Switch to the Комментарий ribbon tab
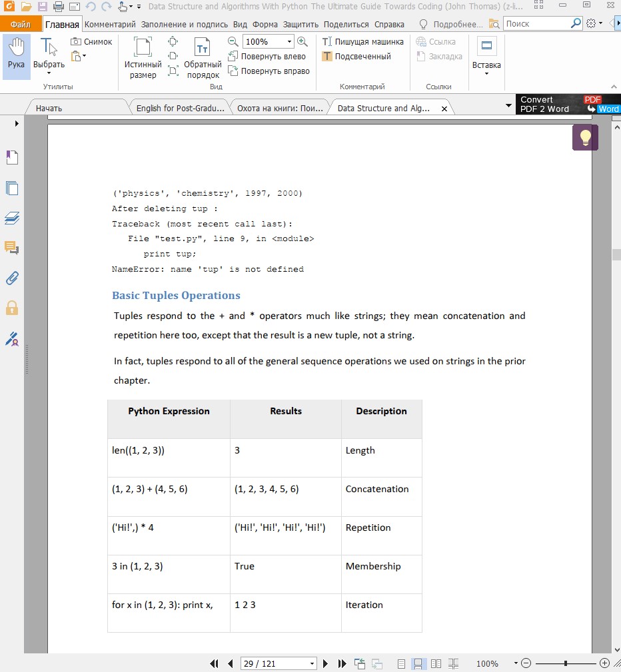621x672 pixels. pos(110,25)
